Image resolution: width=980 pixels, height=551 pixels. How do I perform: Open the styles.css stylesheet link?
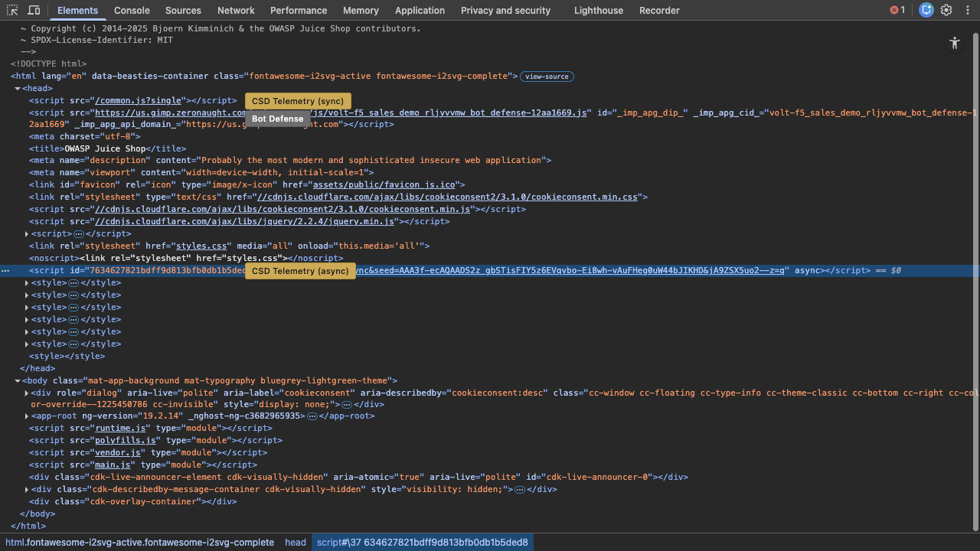(x=201, y=246)
